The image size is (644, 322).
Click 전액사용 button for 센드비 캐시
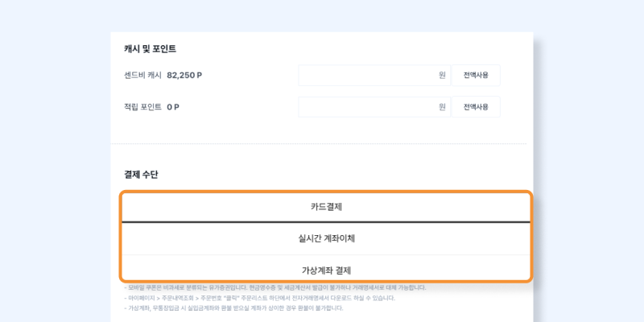(476, 75)
